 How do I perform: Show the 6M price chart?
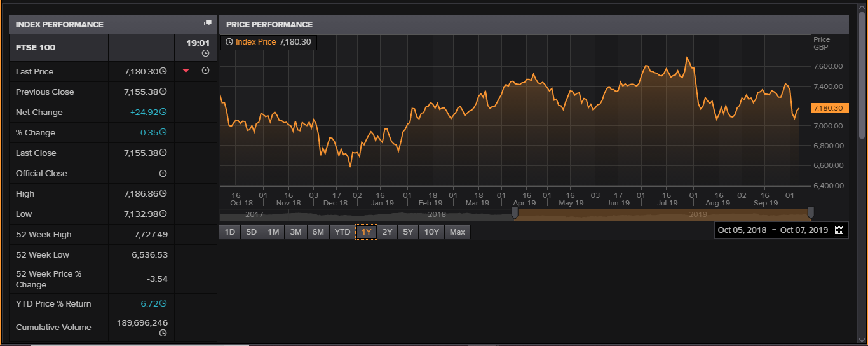(318, 232)
